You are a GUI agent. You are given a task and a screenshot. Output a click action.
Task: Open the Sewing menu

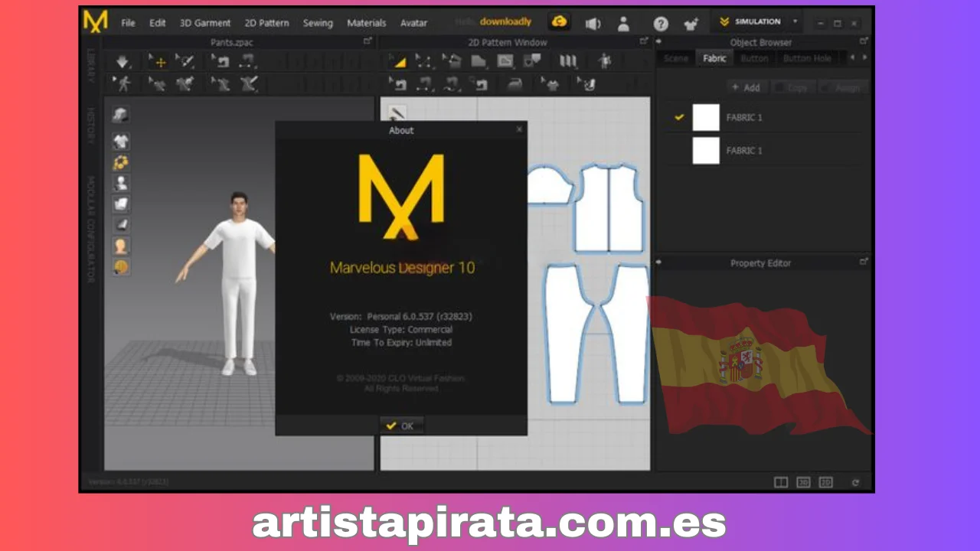click(318, 23)
